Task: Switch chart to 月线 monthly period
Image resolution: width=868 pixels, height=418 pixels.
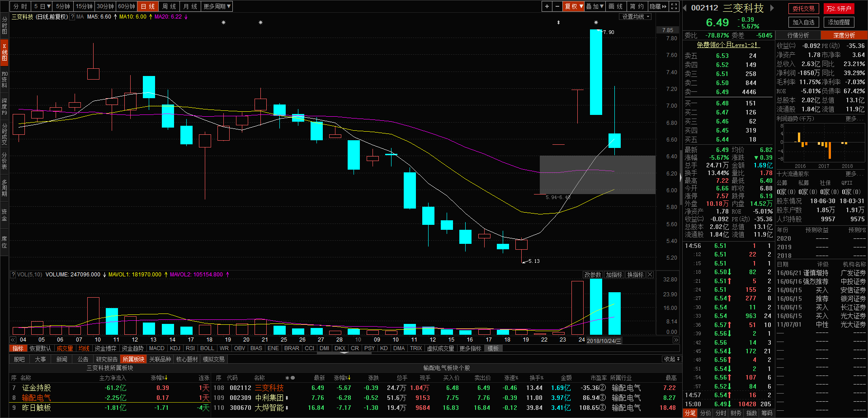Action: [190, 6]
